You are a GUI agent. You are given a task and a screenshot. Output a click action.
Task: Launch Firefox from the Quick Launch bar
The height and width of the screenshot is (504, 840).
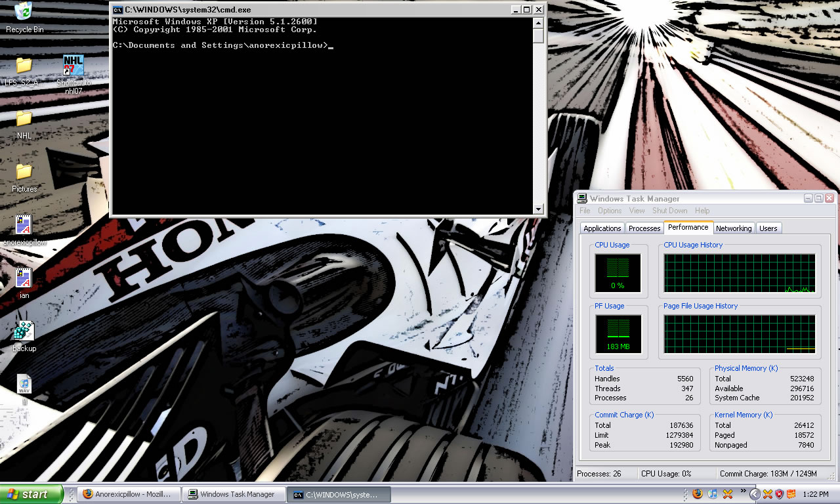(698, 494)
